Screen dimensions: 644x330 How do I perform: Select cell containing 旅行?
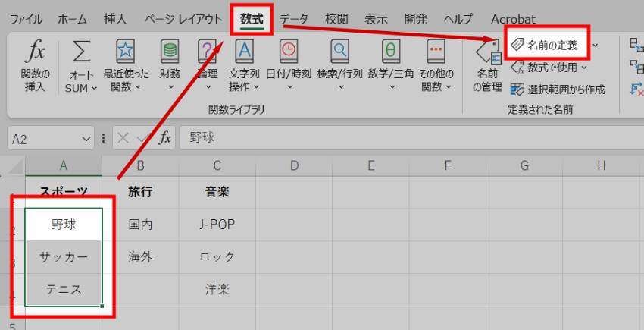click(140, 192)
